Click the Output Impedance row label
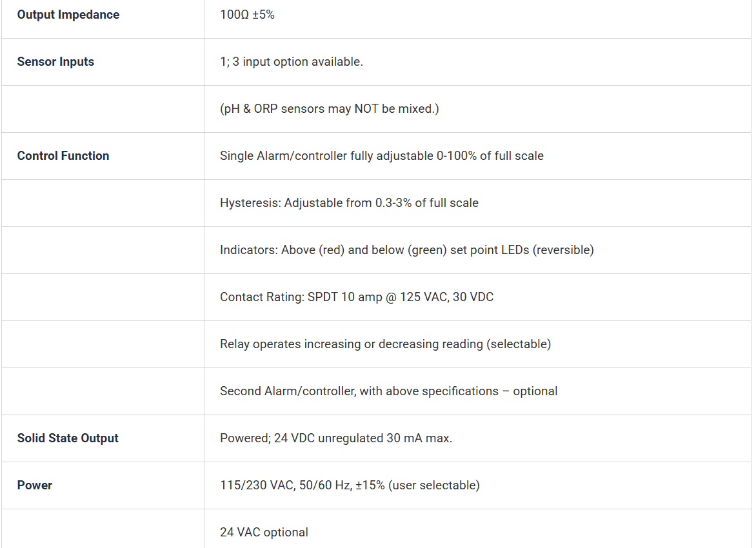The image size is (756, 548). pos(68,14)
